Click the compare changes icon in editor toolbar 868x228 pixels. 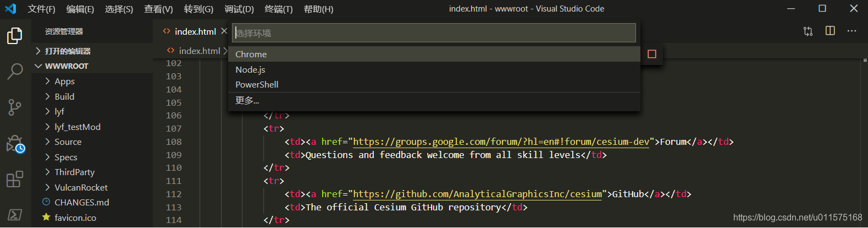coord(808,31)
